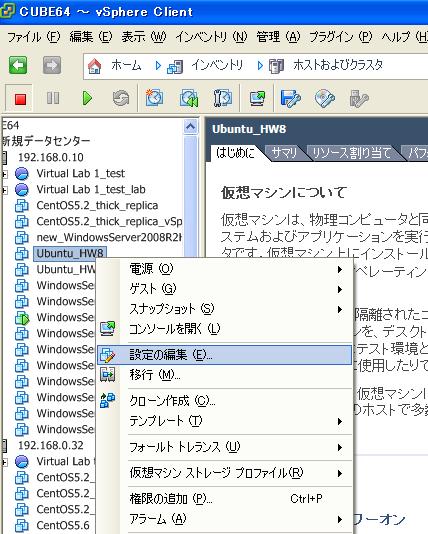Image resolution: width=428 pixels, height=534 pixels.
Task: Select the CentOS5.6 VM
Action: 63,525
